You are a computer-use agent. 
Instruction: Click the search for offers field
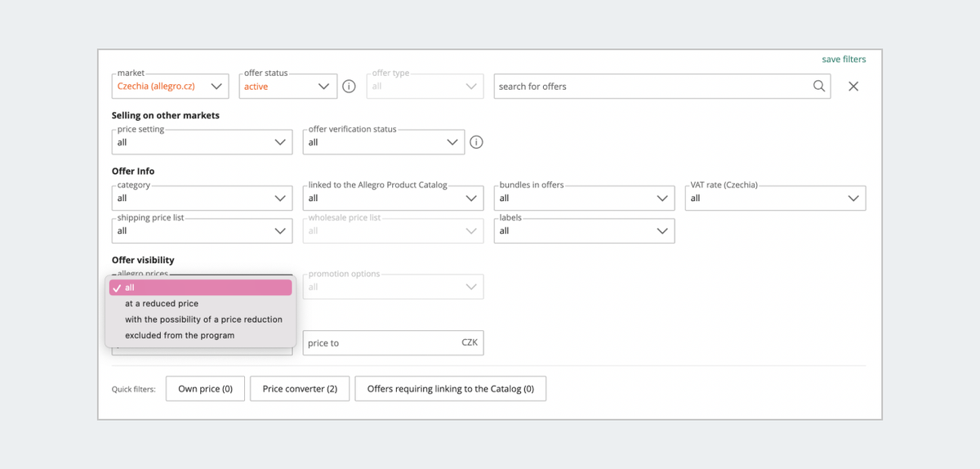point(662,87)
